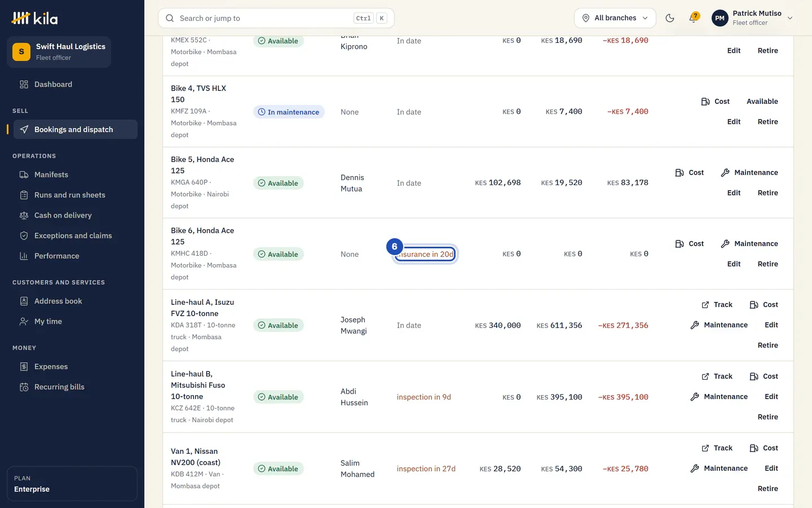Click Cost fuel icon for Bike 6

[x=679, y=244]
